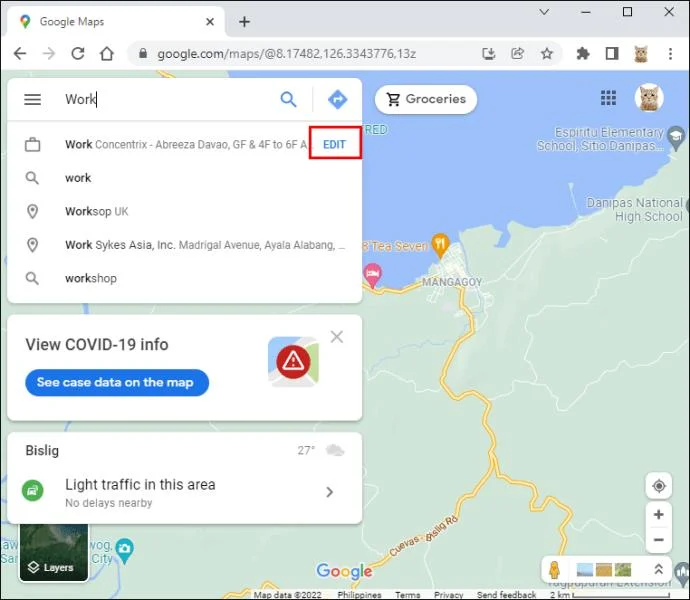Toggle the browser side panel
The height and width of the screenshot is (600, 690).
click(x=612, y=54)
